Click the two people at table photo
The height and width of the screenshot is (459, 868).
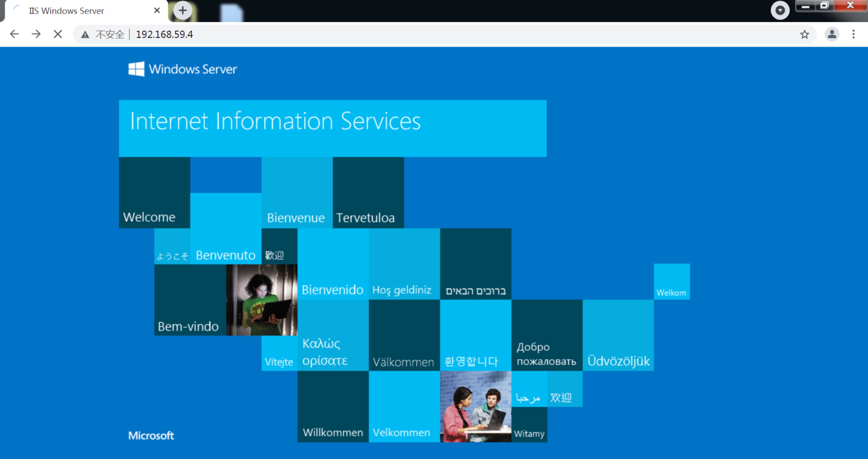pyautogui.click(x=475, y=406)
